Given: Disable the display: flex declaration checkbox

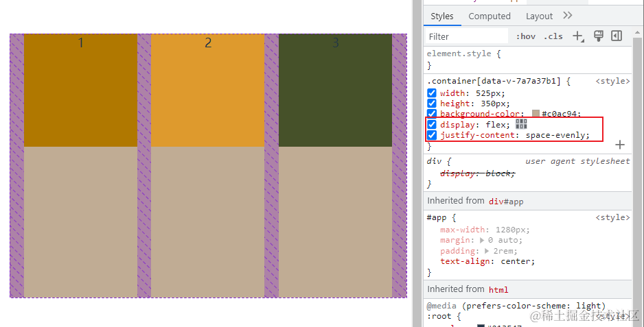Looking at the screenshot, I should (x=432, y=124).
